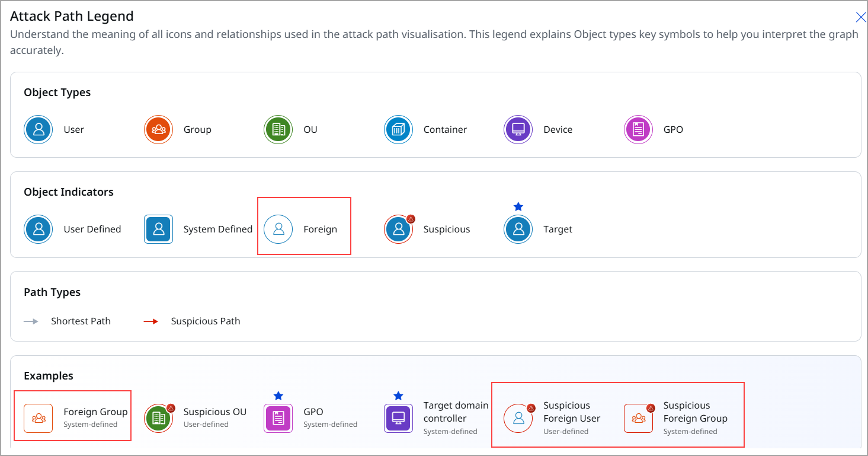
Task: Click the orange Group object type icon
Action: point(158,129)
